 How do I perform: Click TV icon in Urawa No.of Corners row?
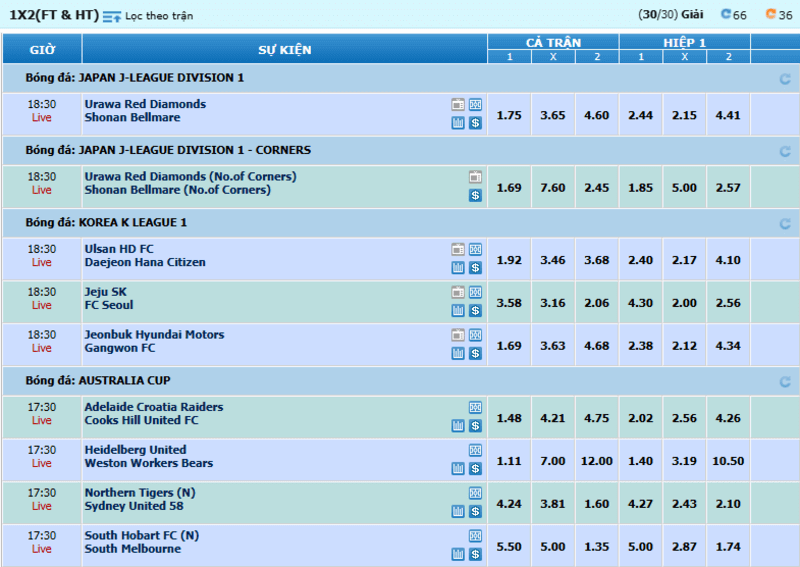(476, 177)
